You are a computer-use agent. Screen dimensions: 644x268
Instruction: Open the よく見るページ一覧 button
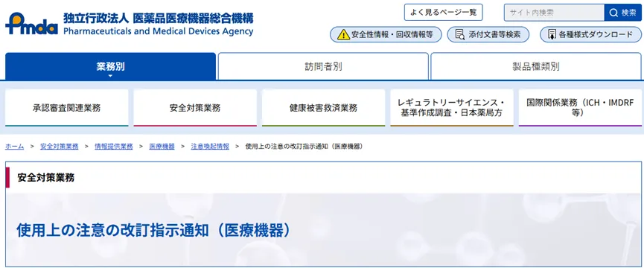click(x=443, y=13)
